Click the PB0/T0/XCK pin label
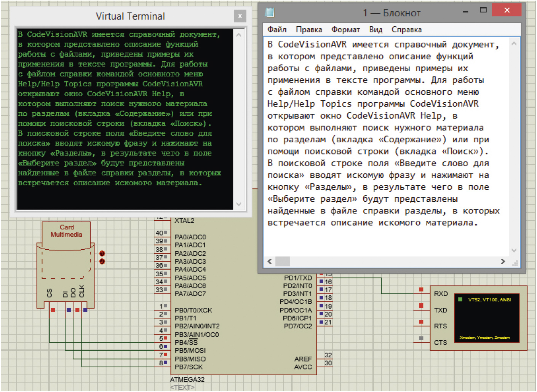This screenshot has height=392, width=537. coord(193,310)
